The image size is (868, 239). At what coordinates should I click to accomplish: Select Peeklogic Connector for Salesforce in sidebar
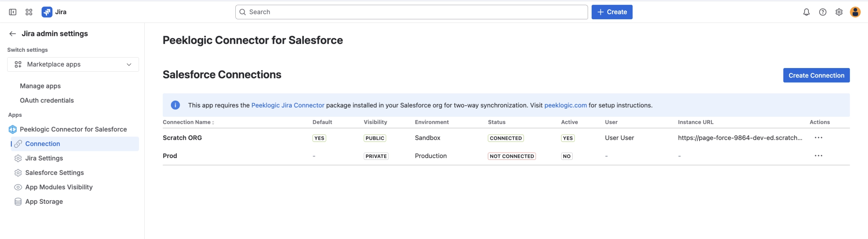coord(73,129)
